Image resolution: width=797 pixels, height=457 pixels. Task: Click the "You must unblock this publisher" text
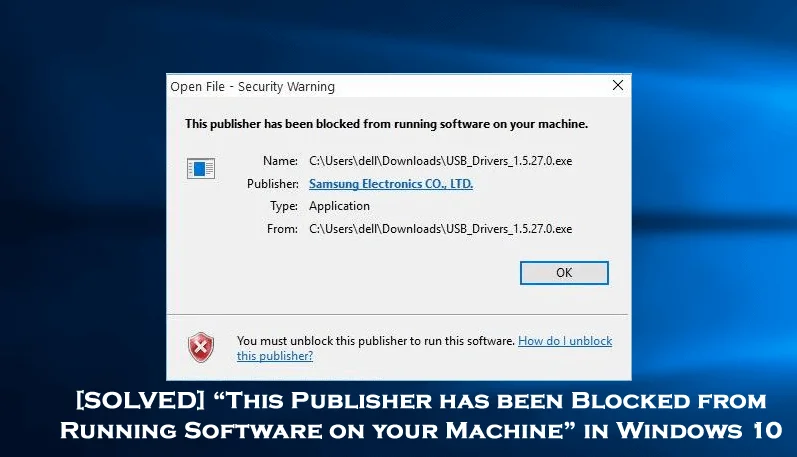tap(376, 341)
